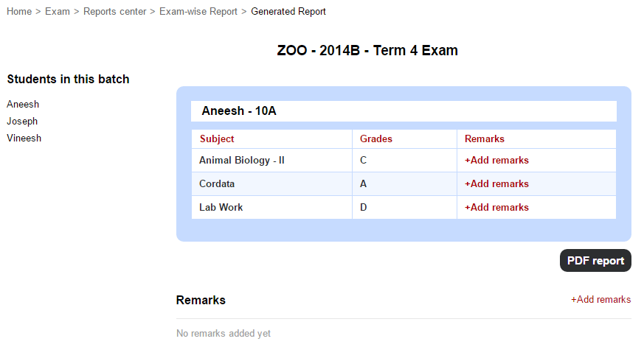Click the Lab Work grade D cell

pos(404,207)
